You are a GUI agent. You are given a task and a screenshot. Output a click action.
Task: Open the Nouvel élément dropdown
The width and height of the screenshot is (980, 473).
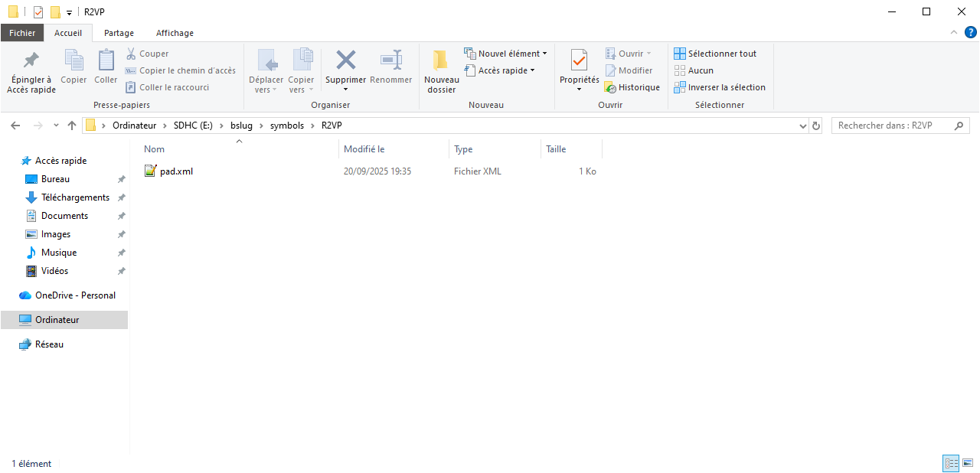point(506,54)
